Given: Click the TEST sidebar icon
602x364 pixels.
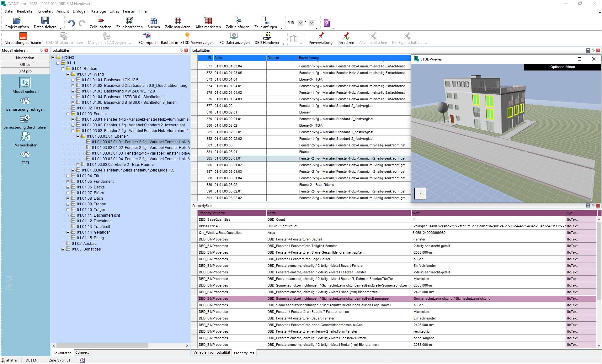Looking at the screenshot, I should 25,155.
